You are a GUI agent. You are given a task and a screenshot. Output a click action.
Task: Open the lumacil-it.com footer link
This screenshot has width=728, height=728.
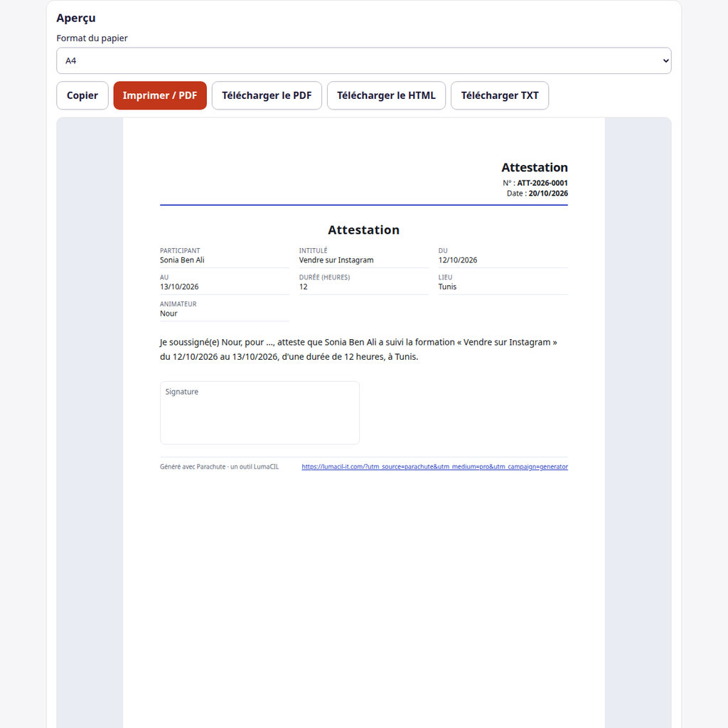[434, 466]
